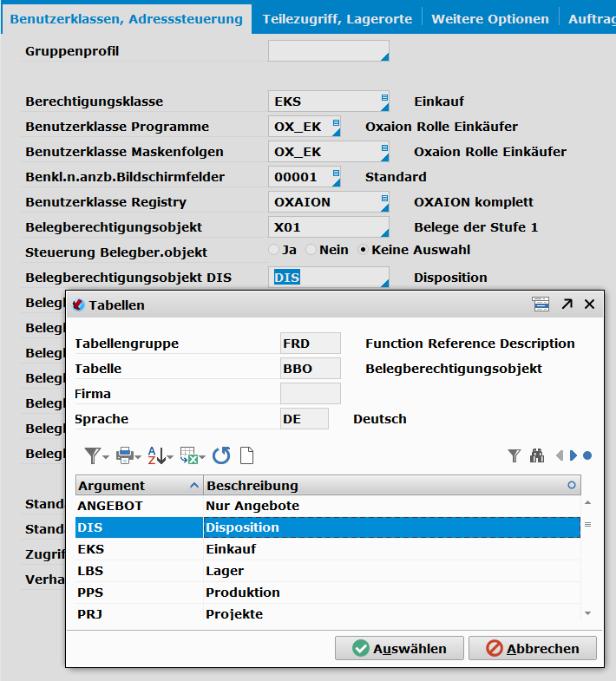
Task: Click the Gruppenprofil input field
Action: click(329, 51)
